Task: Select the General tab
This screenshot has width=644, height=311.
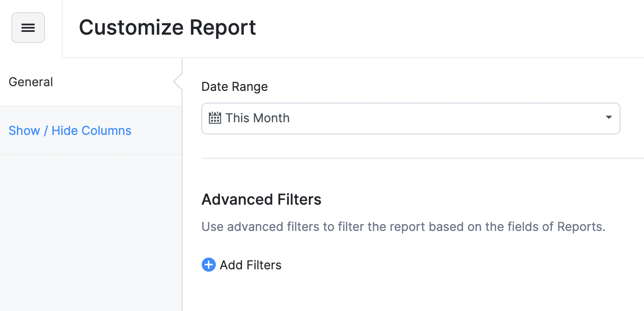Action: [x=91, y=82]
